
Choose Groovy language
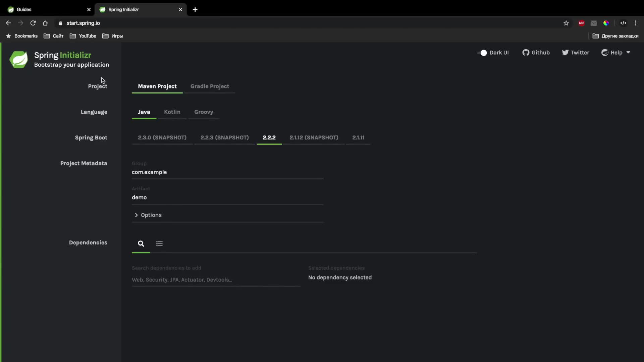coord(204,112)
